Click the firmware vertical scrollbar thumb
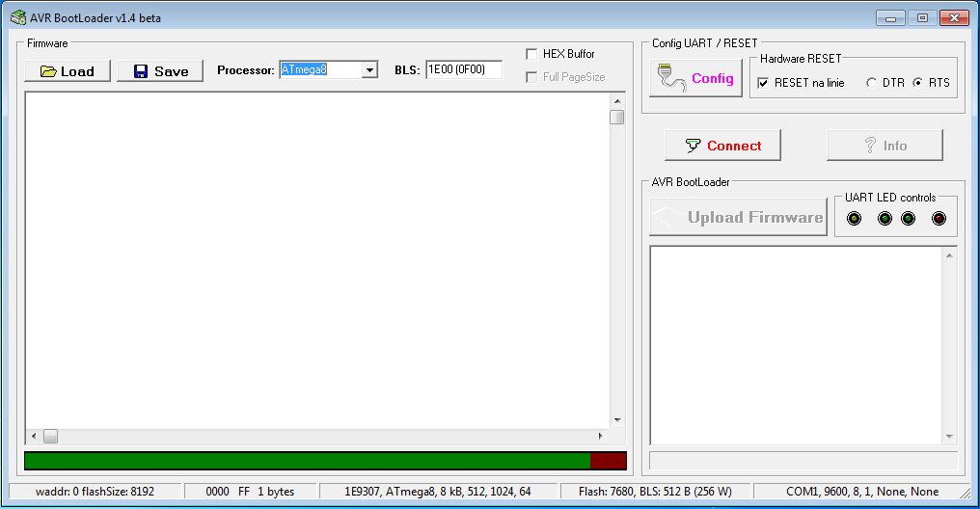Viewport: 980px width, 509px height. 617,117
